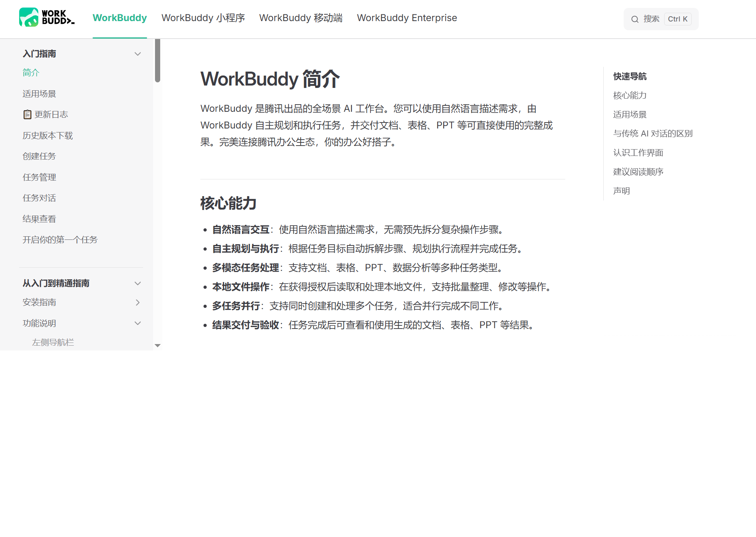Image resolution: width=756 pixels, height=537 pixels.
Task: Click the 快速导航 heading
Action: [x=630, y=76]
